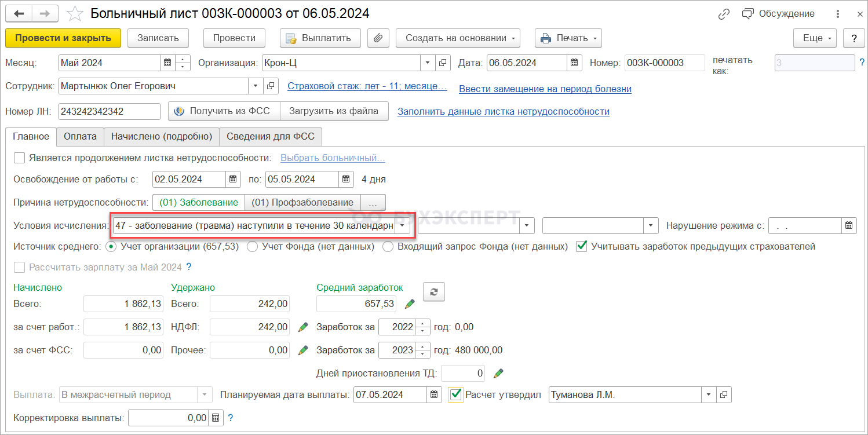Open the Сведения для ФСС tab
The width and height of the screenshot is (868, 435).
(x=271, y=137)
